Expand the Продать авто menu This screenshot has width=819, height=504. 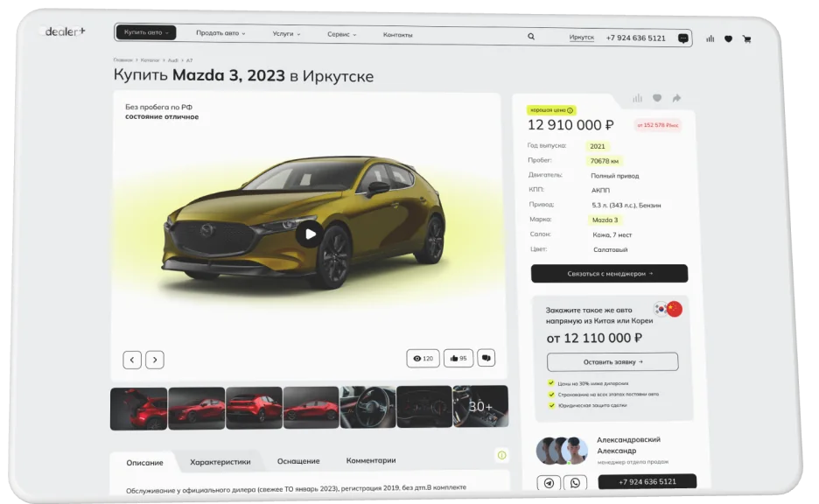[x=220, y=33]
